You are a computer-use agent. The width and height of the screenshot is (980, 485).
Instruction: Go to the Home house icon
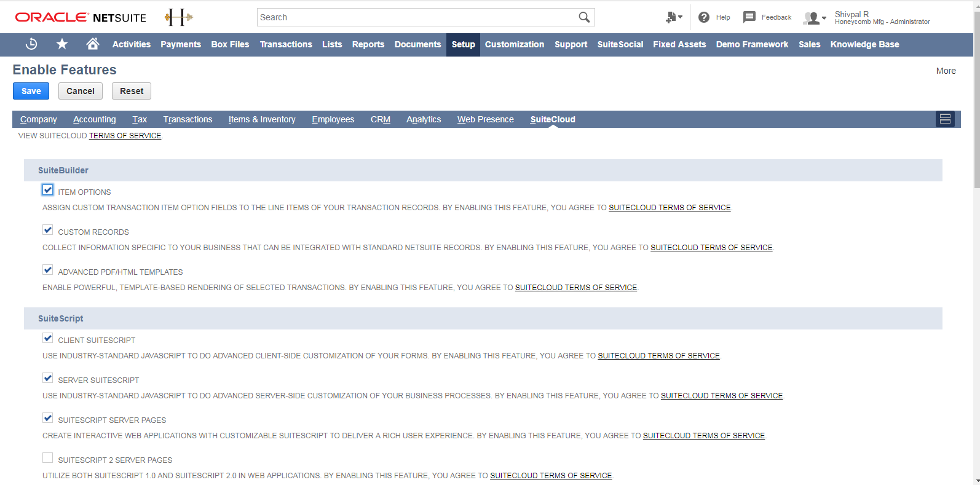tap(93, 44)
